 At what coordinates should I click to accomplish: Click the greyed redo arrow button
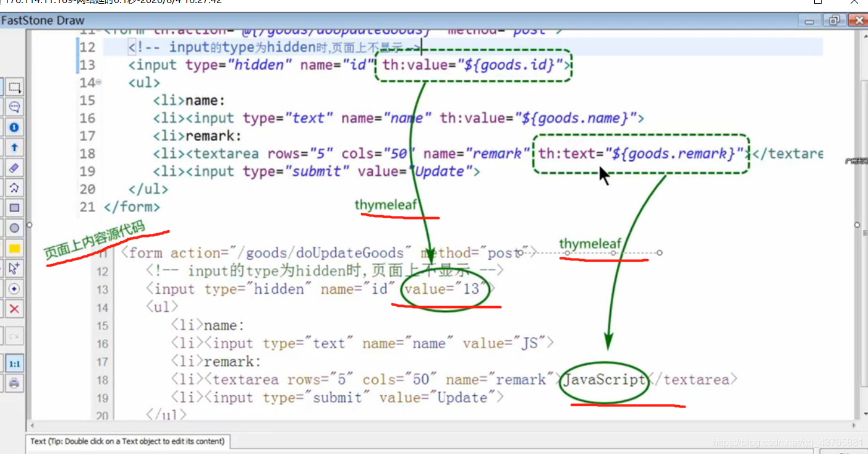click(14, 336)
